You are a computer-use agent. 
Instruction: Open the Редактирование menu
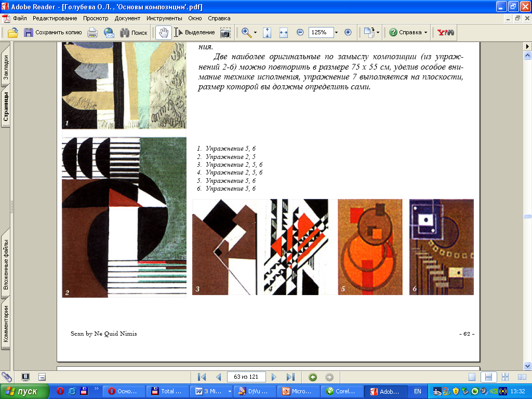point(55,18)
